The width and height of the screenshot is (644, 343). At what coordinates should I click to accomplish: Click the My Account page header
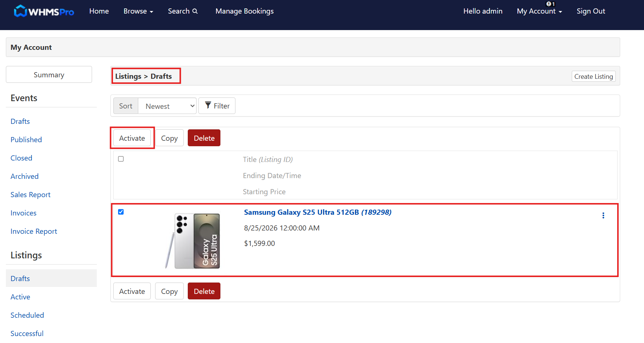(31, 47)
